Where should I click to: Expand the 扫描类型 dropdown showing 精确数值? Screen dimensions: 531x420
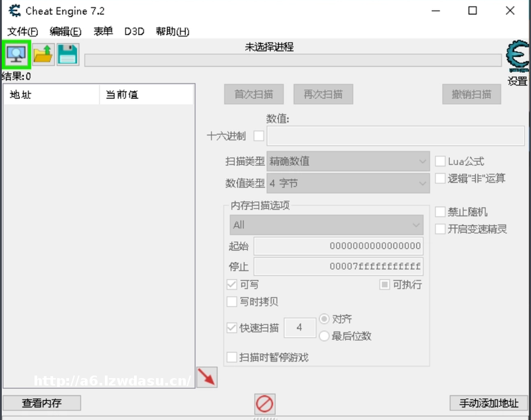point(348,161)
